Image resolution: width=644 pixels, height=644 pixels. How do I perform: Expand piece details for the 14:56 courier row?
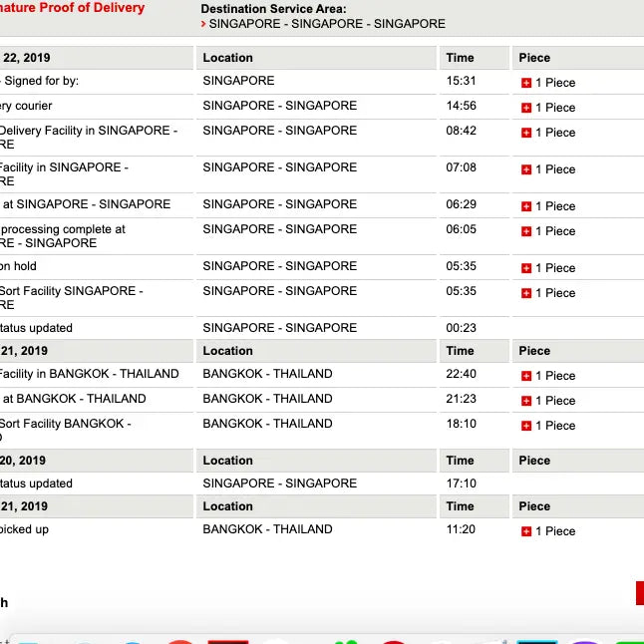[526, 108]
